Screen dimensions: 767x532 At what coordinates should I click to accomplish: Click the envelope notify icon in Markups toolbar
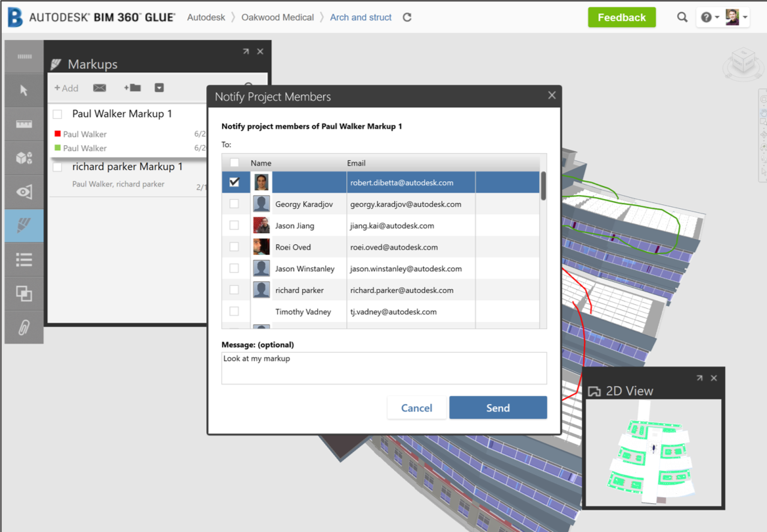(100, 87)
